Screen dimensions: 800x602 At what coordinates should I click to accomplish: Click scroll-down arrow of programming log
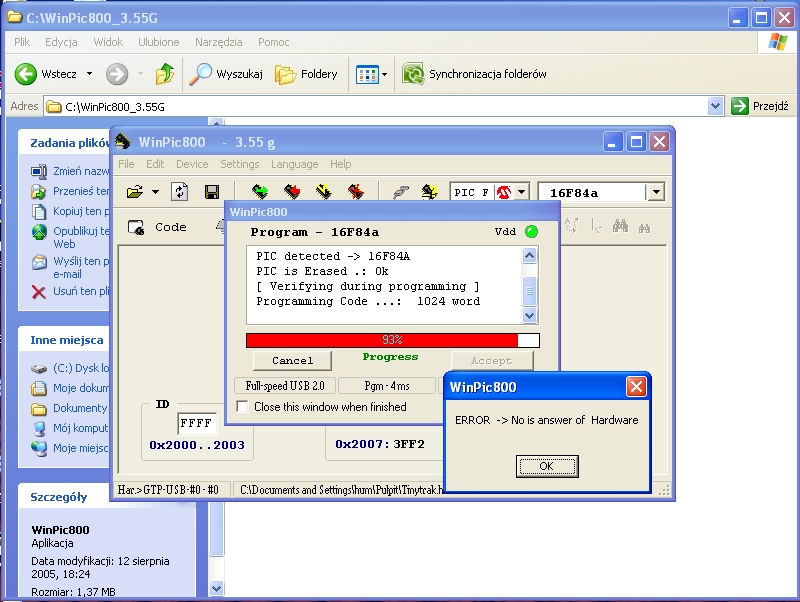pos(530,316)
